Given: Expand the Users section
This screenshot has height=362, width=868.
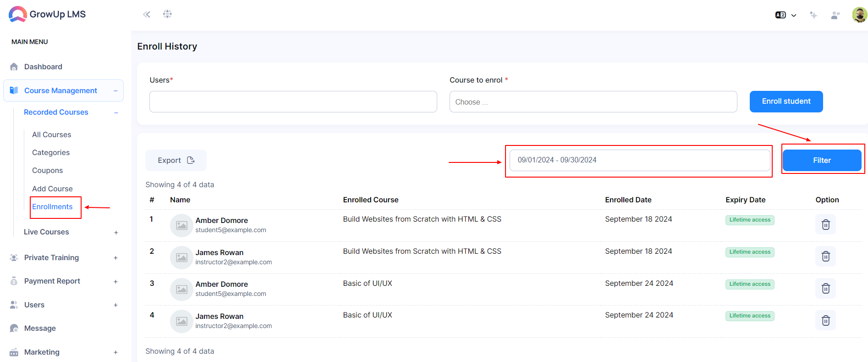Looking at the screenshot, I should (115, 305).
